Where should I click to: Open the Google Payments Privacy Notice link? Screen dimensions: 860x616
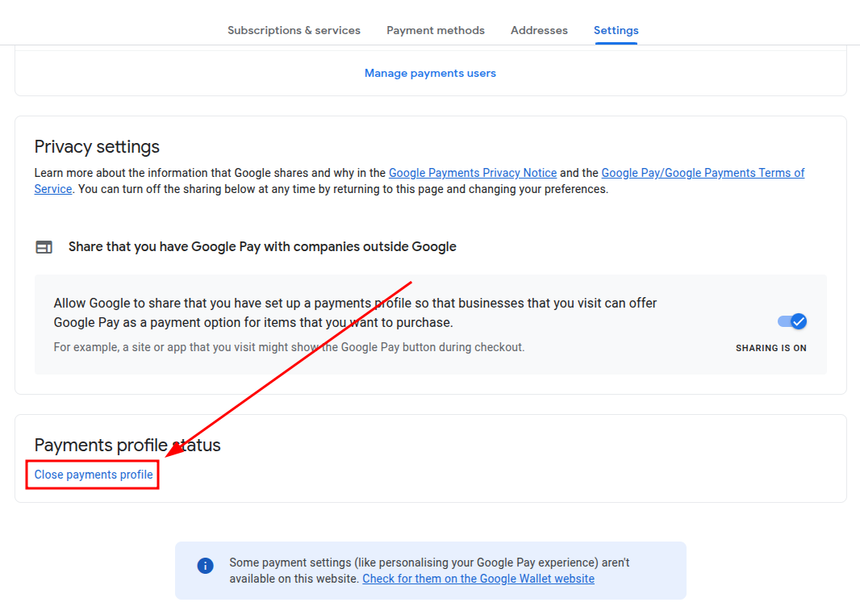(x=472, y=173)
